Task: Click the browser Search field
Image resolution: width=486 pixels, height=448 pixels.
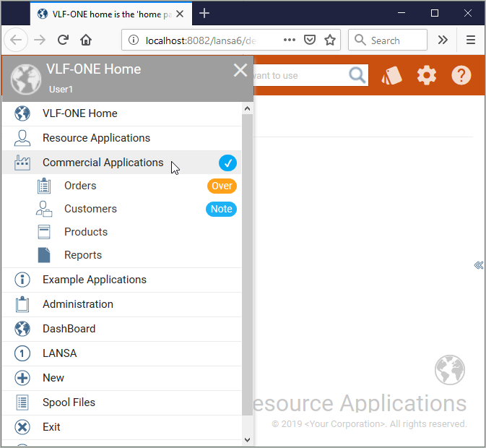Action: click(388, 40)
